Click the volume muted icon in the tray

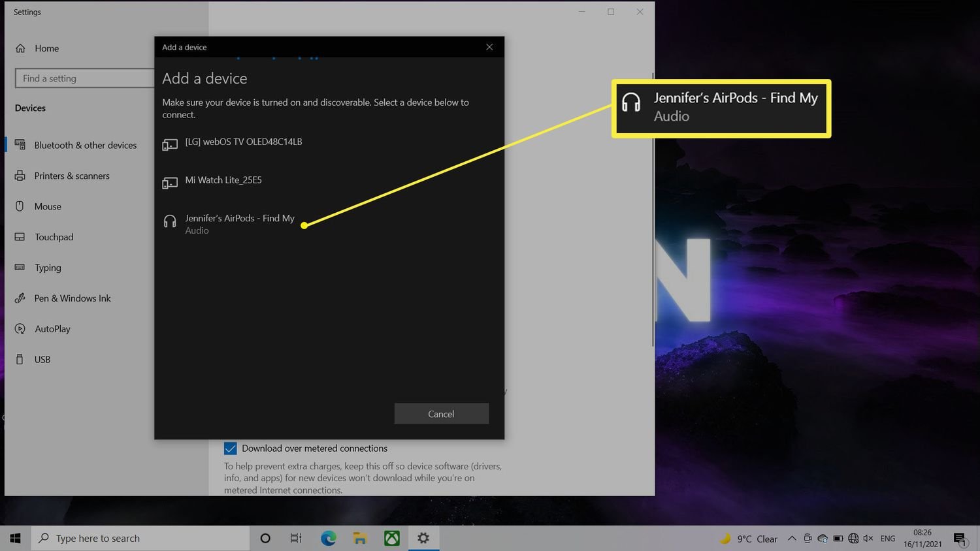point(868,539)
